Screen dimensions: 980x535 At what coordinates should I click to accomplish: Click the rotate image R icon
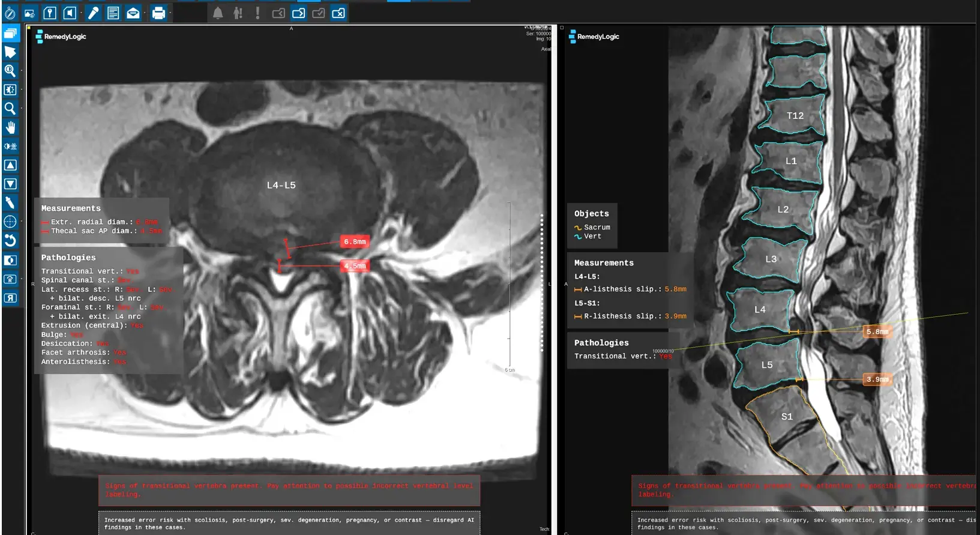(x=10, y=279)
